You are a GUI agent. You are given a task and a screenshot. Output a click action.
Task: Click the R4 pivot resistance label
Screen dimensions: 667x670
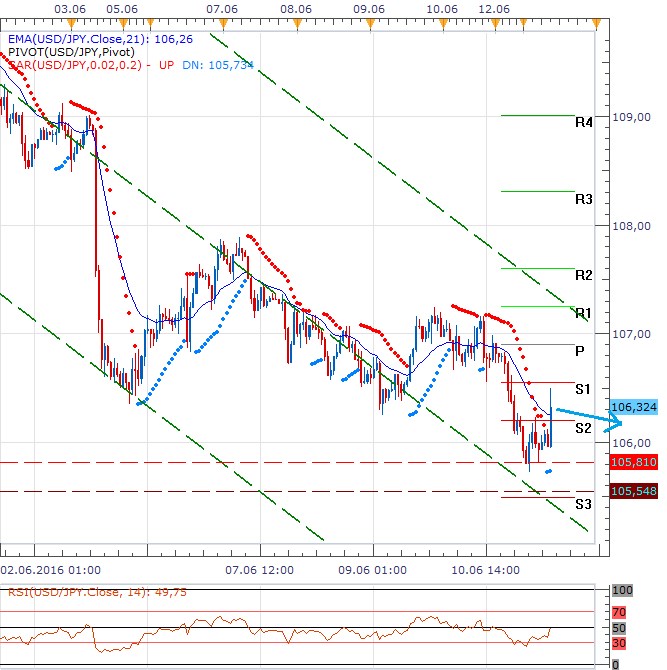click(x=584, y=122)
